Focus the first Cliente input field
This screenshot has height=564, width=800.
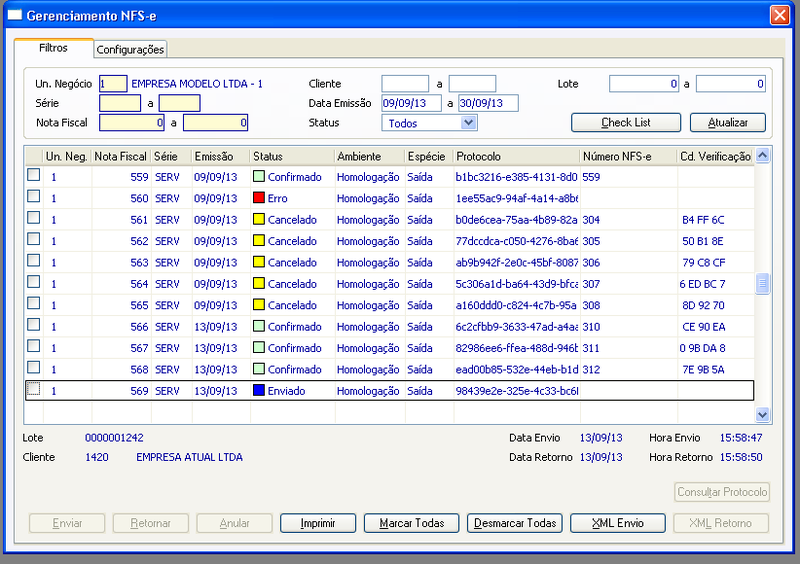click(405, 84)
